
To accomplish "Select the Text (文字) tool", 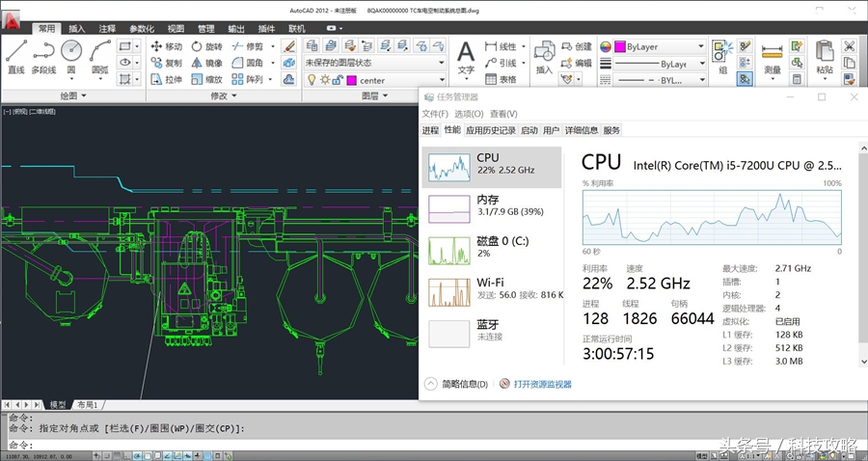I will 466,55.
